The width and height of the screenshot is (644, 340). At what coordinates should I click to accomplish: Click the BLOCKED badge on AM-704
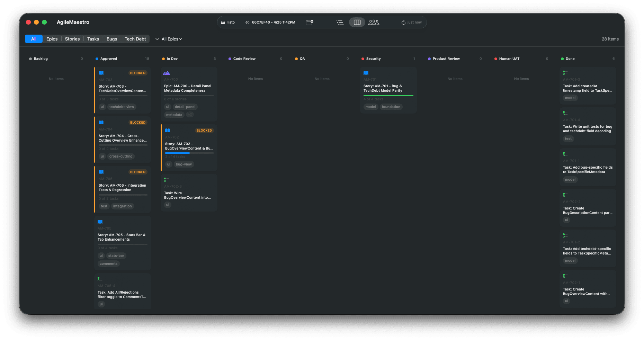click(x=138, y=123)
